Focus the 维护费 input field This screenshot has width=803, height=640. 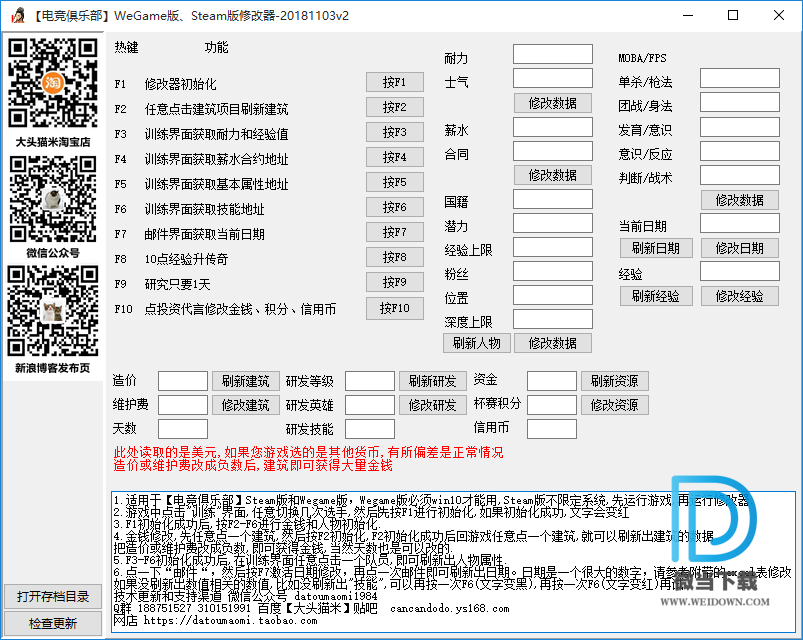183,405
